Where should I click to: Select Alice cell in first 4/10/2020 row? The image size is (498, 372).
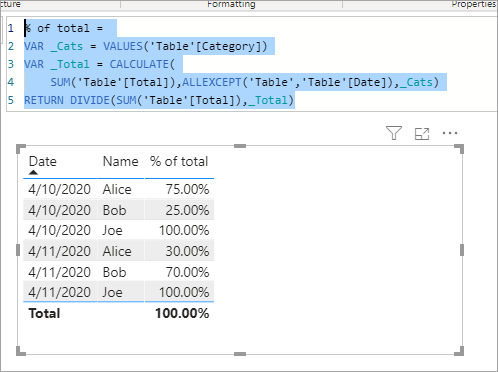[117, 189]
